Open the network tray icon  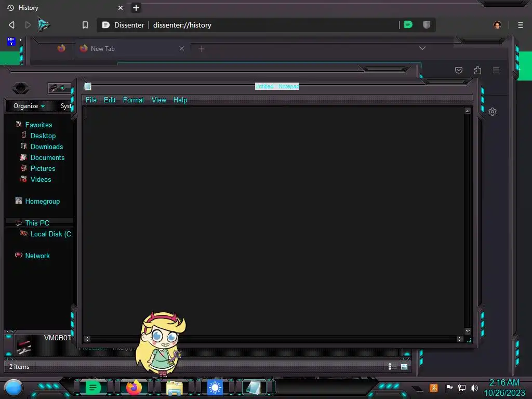pyautogui.click(x=462, y=388)
